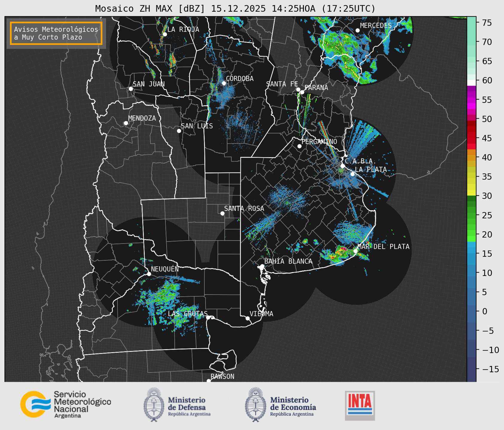Click the RAWSON city marker dot
This screenshot has width=504, height=430.
click(209, 381)
